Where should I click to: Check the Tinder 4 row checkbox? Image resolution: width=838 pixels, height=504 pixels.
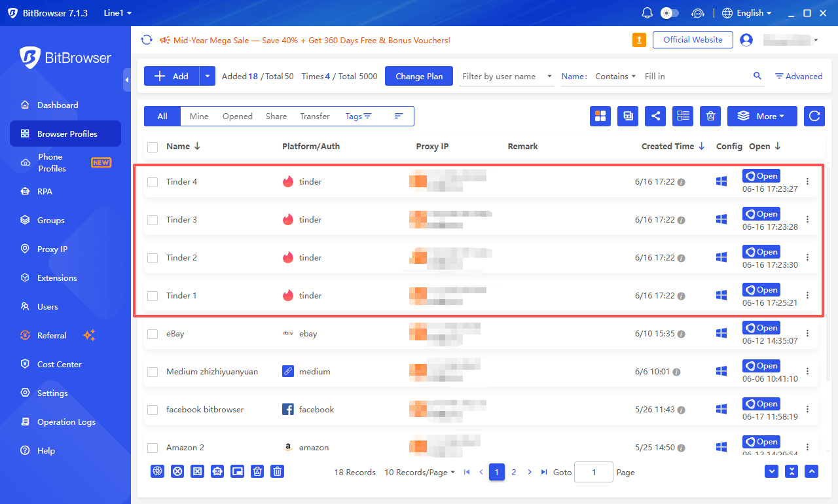(153, 182)
